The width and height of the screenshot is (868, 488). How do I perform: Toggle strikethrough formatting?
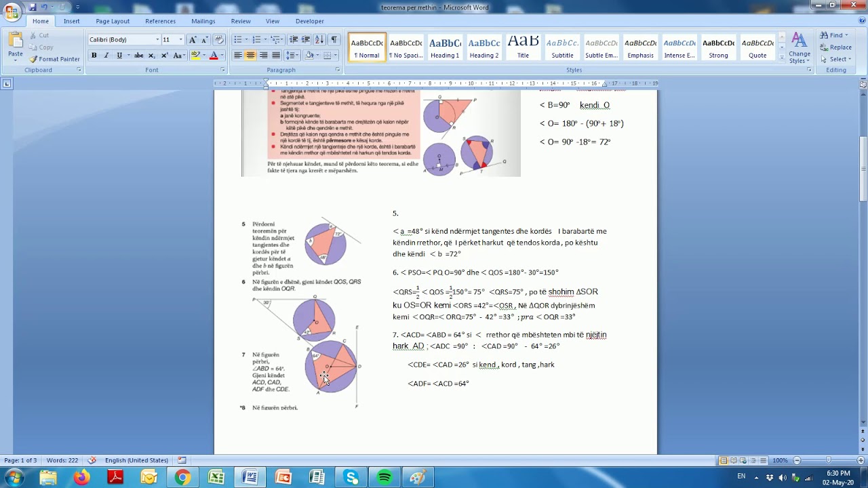coord(138,56)
